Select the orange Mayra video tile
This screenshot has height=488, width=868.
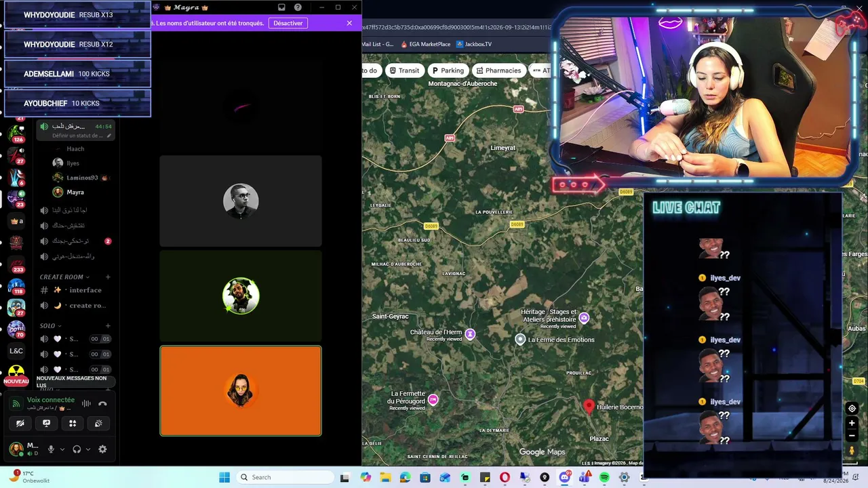(241, 391)
